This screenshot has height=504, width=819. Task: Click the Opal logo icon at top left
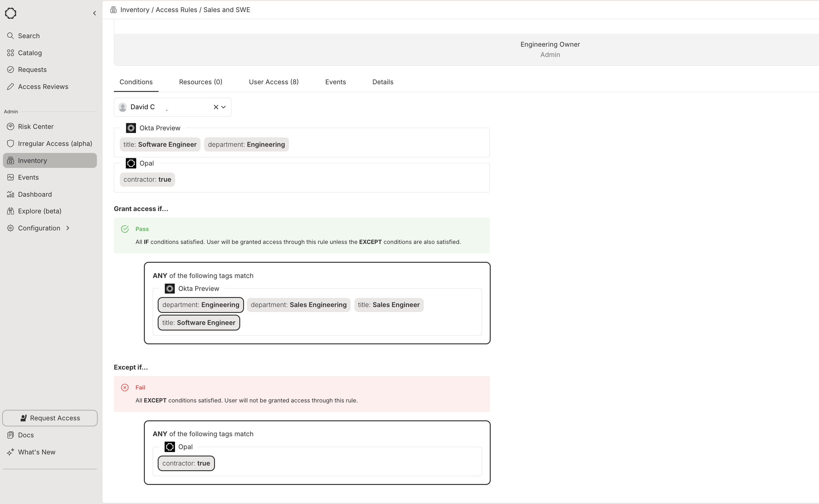pos(11,13)
